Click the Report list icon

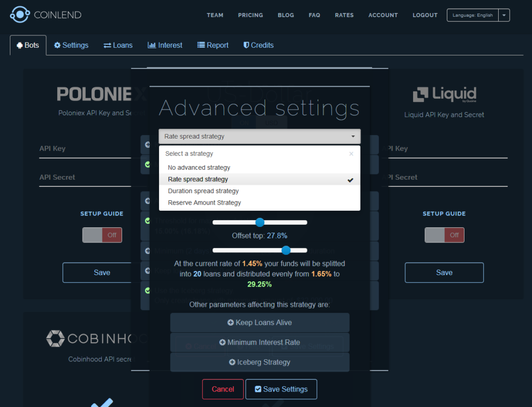201,45
